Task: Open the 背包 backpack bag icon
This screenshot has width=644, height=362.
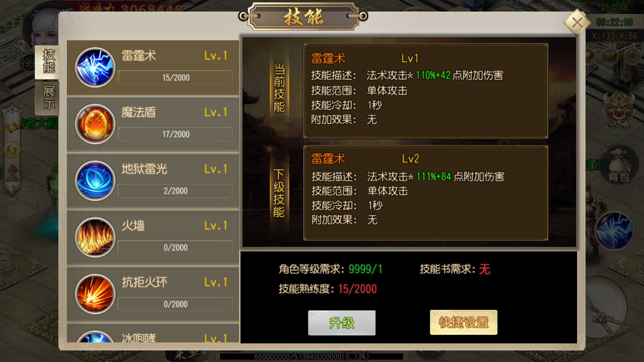Action: coord(618,165)
